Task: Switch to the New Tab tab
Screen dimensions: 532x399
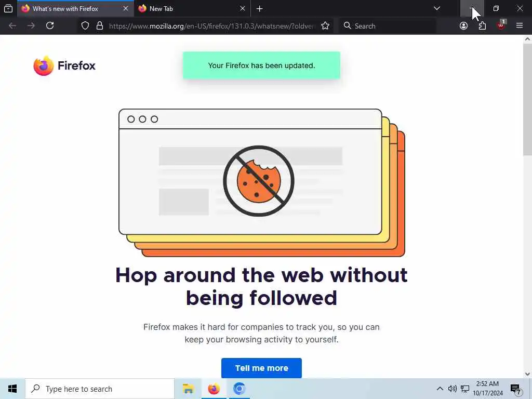Action: pos(192,8)
